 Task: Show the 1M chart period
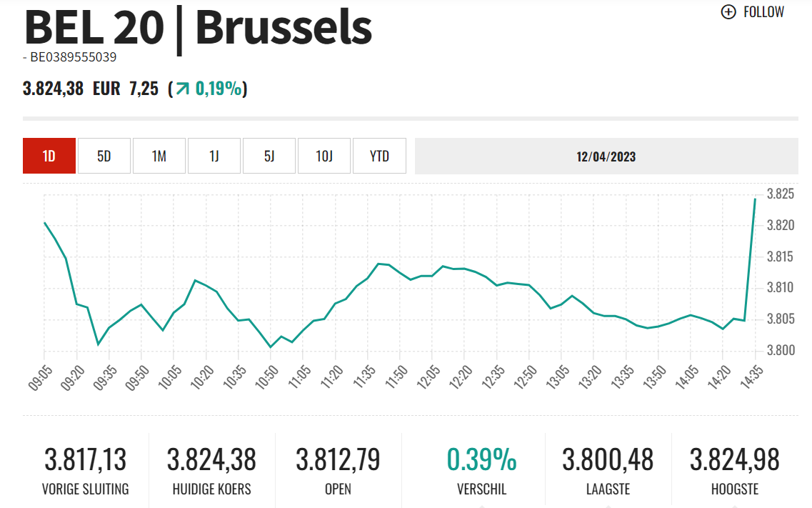159,156
